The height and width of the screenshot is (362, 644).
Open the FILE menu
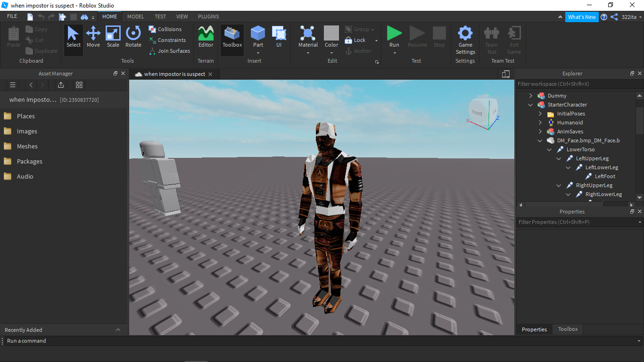tap(12, 16)
